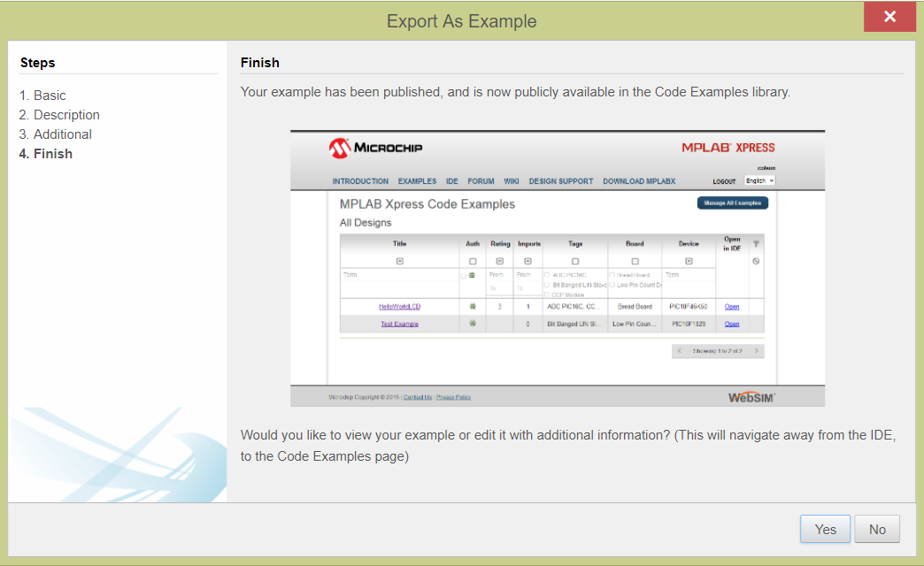Expand the Device column filter toggle

click(x=689, y=261)
